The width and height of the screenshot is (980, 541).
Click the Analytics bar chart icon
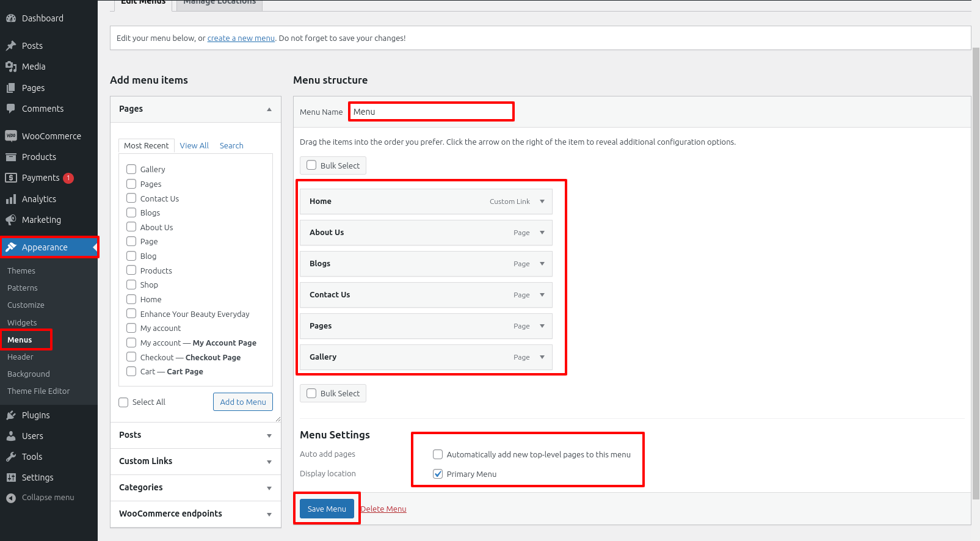pos(11,199)
